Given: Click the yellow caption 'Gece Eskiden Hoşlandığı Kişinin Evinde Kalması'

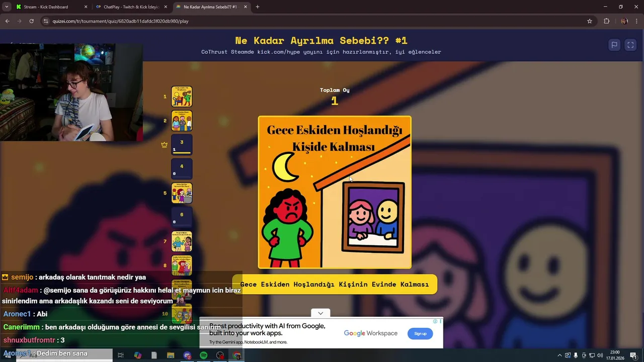Looking at the screenshot, I should pyautogui.click(x=335, y=284).
